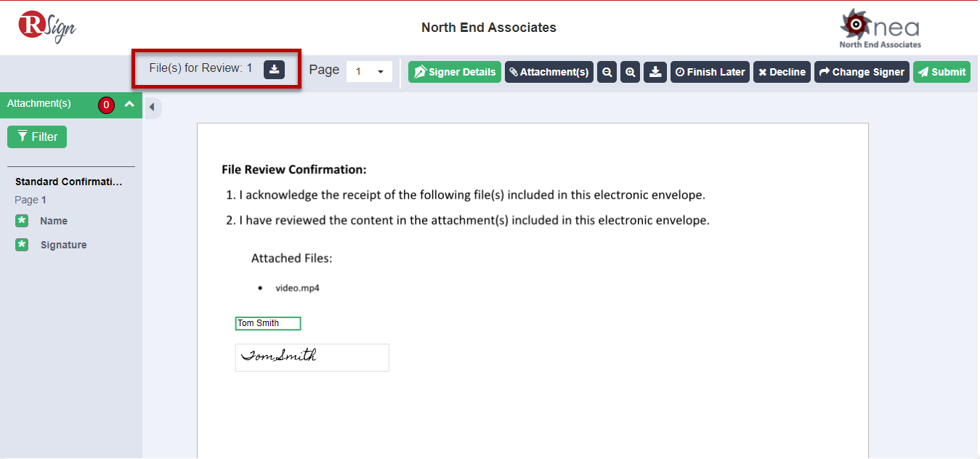The image size is (980, 459).
Task: Click the Tom Smith name field
Action: coord(267,323)
